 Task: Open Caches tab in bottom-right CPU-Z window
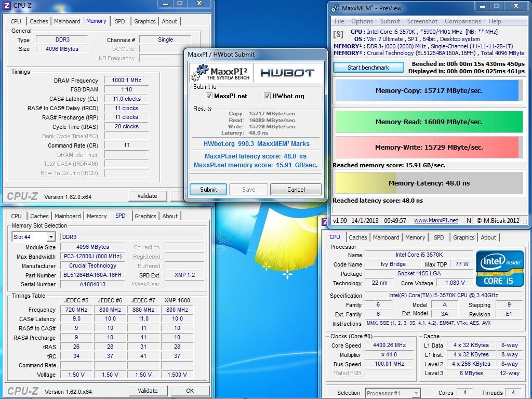pos(357,237)
